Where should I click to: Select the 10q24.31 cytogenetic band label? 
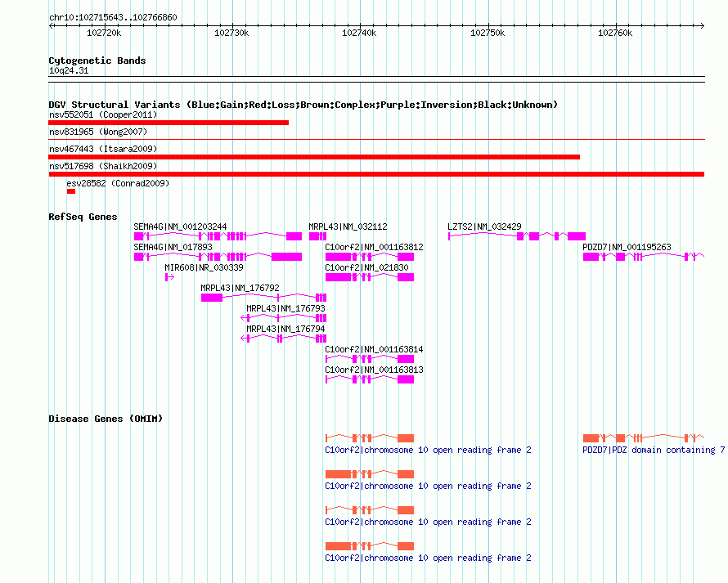coord(69,70)
